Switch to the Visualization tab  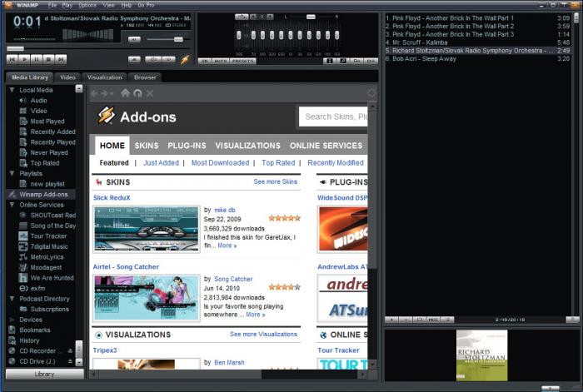coord(105,77)
